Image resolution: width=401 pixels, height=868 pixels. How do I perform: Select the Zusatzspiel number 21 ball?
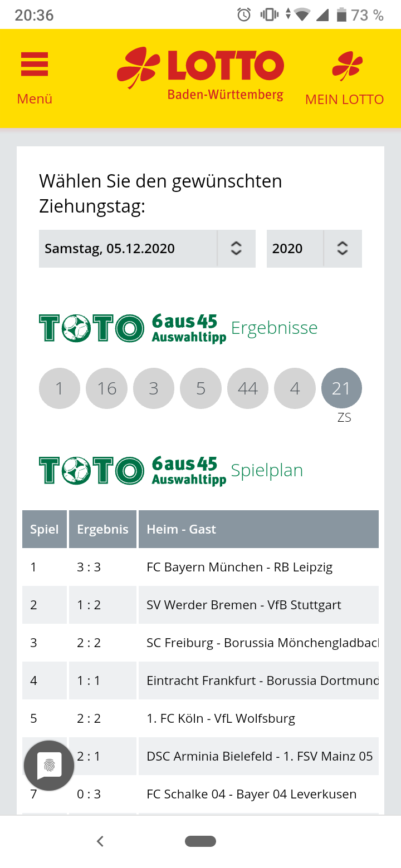click(x=341, y=388)
